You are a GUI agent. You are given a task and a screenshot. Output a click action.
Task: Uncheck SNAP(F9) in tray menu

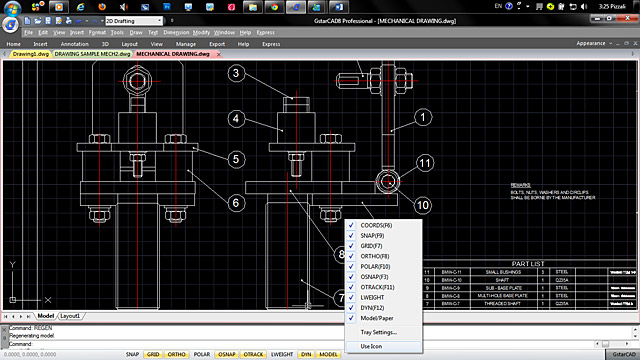tap(384, 236)
